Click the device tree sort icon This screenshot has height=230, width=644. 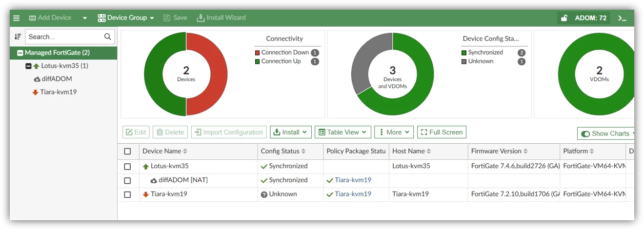(x=18, y=37)
